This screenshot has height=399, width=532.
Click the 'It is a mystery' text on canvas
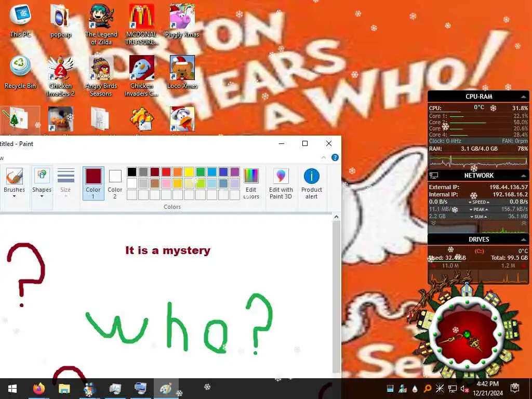pos(168,250)
